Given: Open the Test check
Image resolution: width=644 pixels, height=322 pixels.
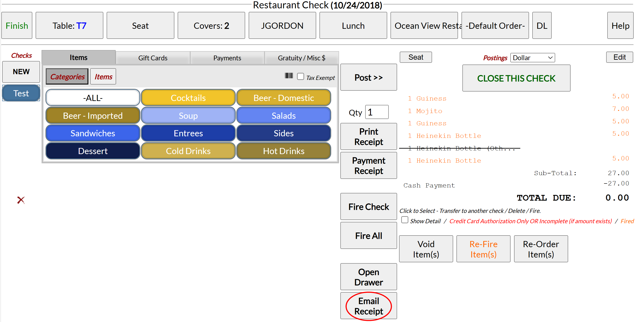Looking at the screenshot, I should click(21, 93).
